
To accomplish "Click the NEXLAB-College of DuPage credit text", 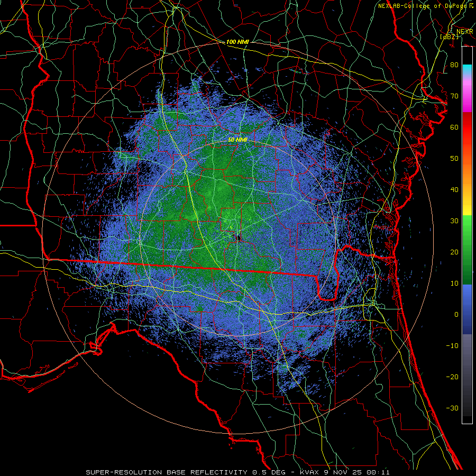I will coord(426,6).
